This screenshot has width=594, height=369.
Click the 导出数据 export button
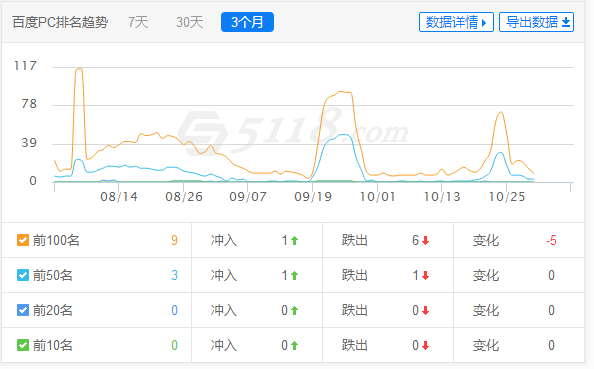[x=536, y=22]
